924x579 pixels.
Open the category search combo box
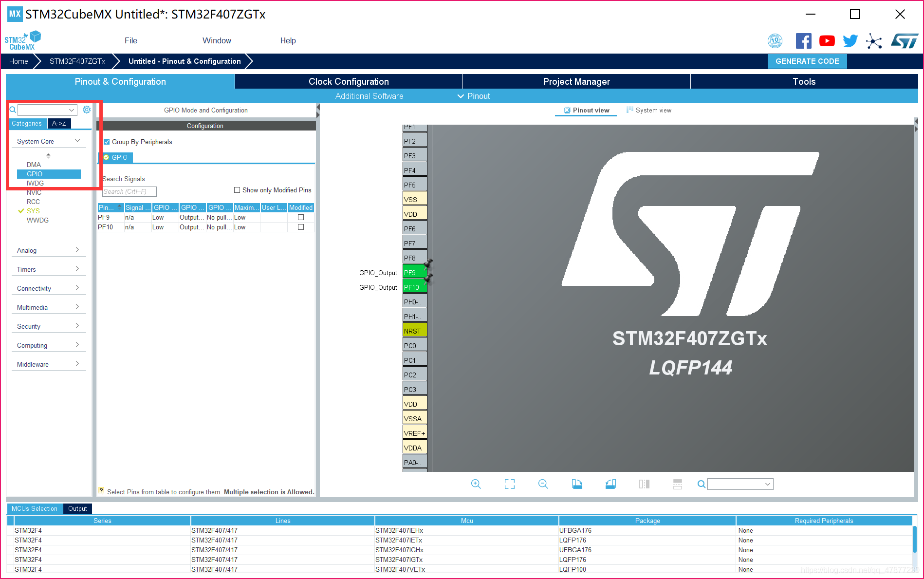[x=47, y=110]
